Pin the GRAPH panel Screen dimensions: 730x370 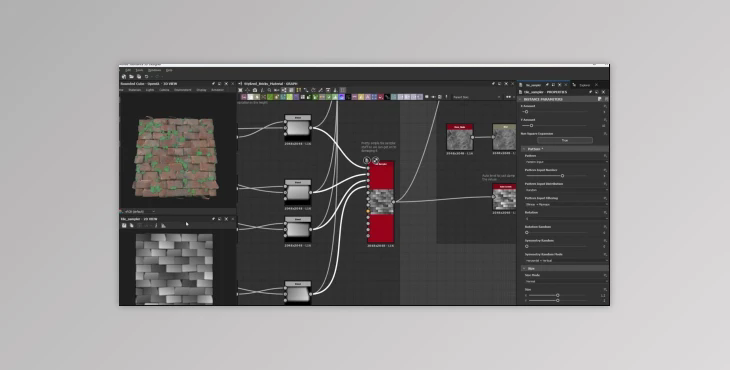click(493, 84)
